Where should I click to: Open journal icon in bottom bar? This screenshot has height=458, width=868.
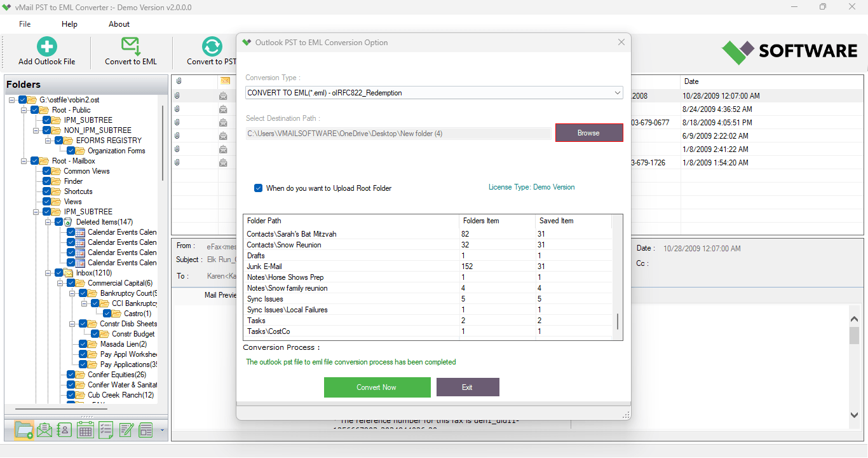146,430
